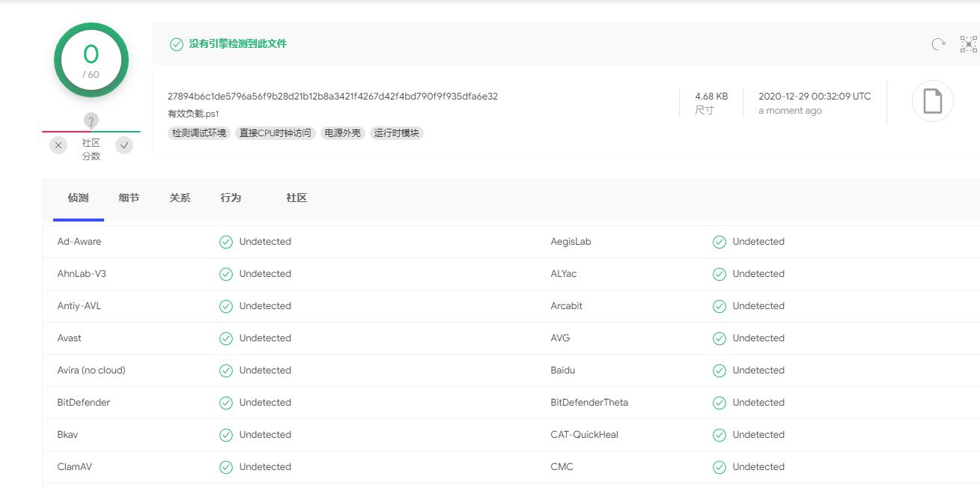Click the file name 有效负载.ps1
The image size is (980, 488).
(193, 114)
